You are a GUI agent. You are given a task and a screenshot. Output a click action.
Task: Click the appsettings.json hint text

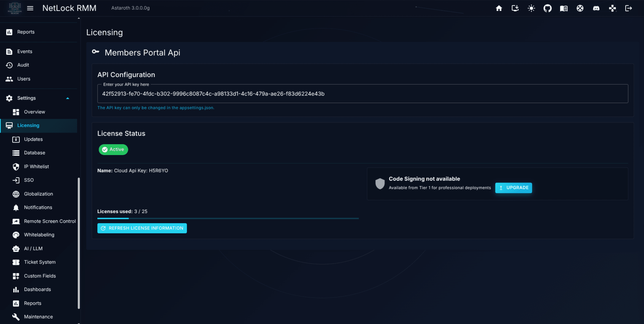156,108
